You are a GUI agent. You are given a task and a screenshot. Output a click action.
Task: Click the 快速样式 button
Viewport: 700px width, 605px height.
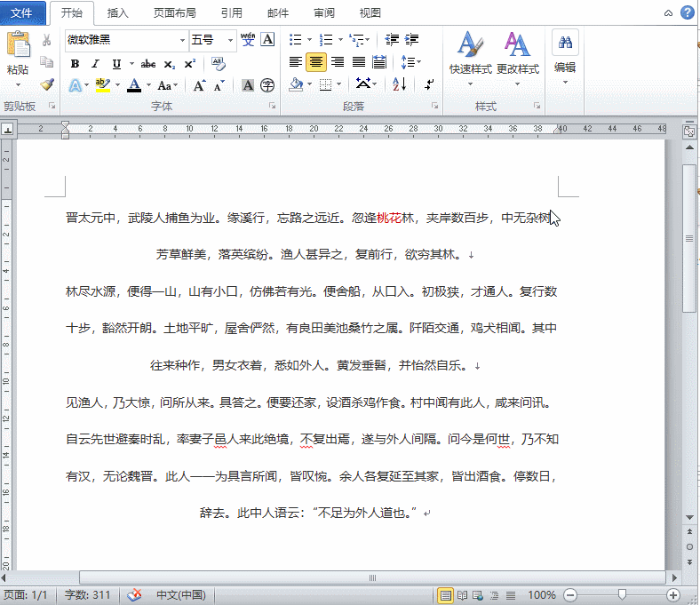pyautogui.click(x=470, y=53)
